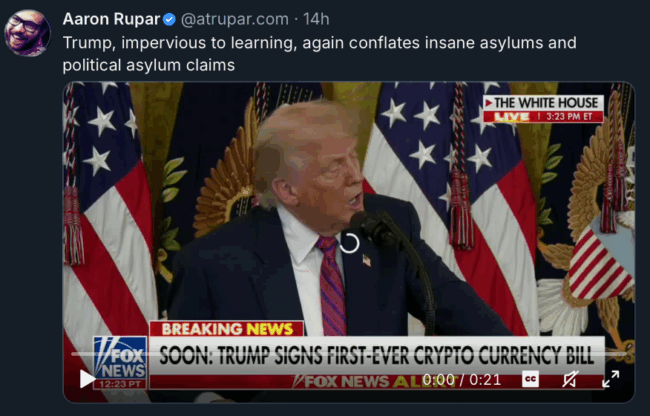Unmute the video using the crossed speaker icon
The height and width of the screenshot is (416, 650).
(570, 379)
